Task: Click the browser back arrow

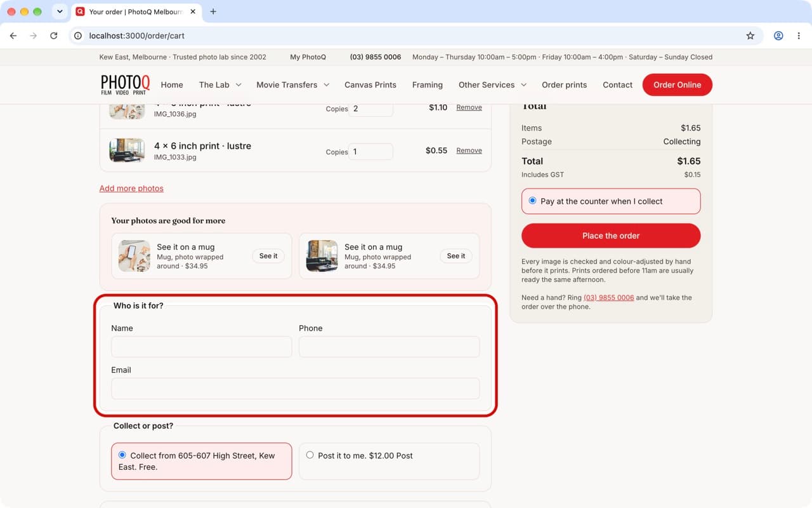Action: tap(13, 36)
